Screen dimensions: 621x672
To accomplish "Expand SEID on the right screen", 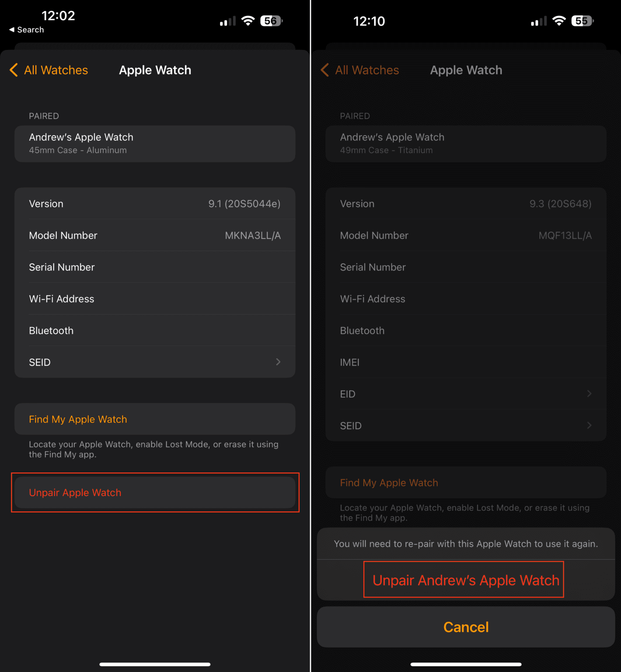I will [590, 425].
